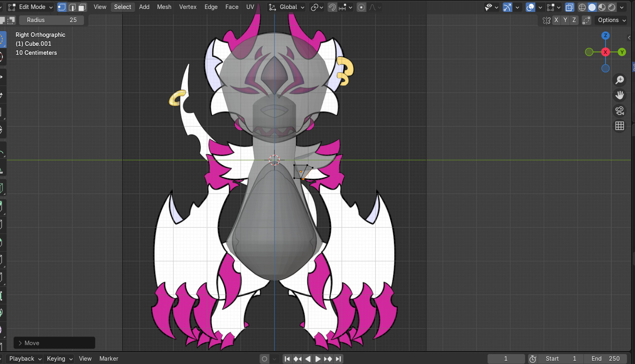635x364 pixels.
Task: Enable vertex select mode
Action: coord(62,7)
